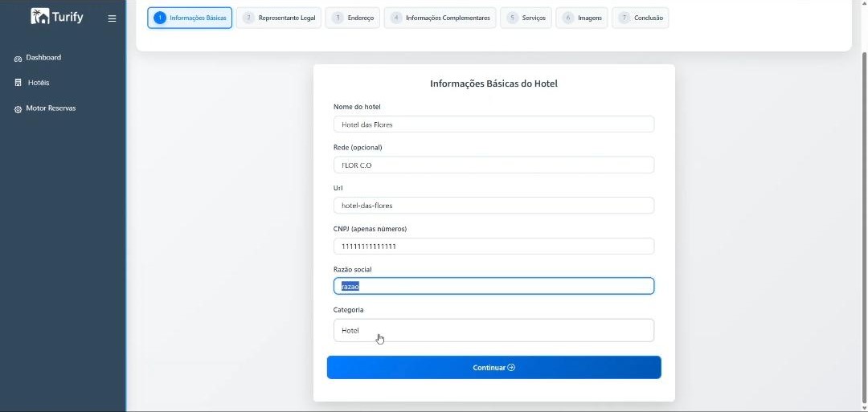The image size is (868, 412).
Task: Click step number 4 circle
Action: (395, 18)
